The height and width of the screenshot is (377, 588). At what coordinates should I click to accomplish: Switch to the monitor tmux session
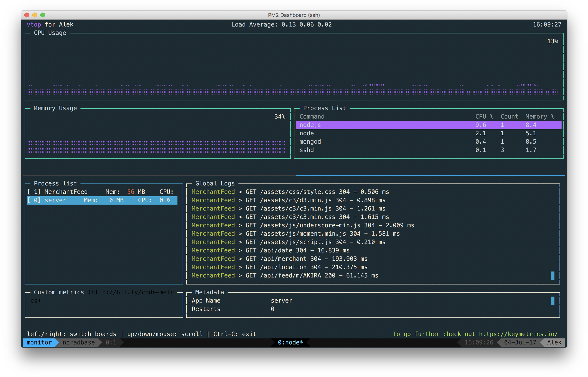pos(39,342)
